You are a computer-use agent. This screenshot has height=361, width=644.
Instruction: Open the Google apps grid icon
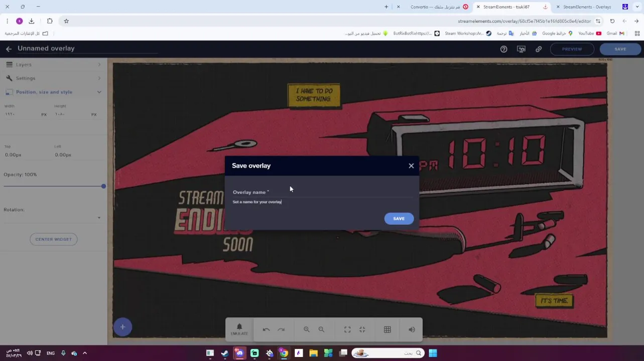point(637,34)
